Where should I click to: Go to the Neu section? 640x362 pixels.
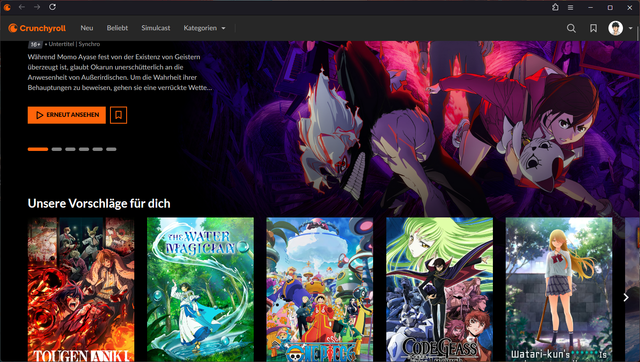point(87,28)
